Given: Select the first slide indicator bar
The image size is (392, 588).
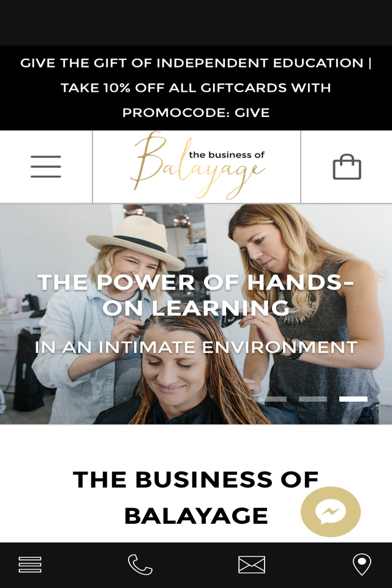Looking at the screenshot, I should (273, 399).
